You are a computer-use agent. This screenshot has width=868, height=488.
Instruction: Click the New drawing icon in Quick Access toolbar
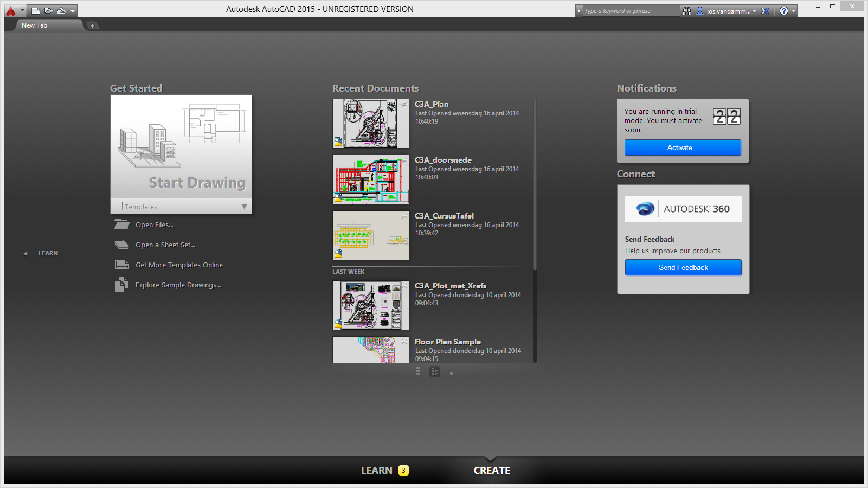click(35, 10)
